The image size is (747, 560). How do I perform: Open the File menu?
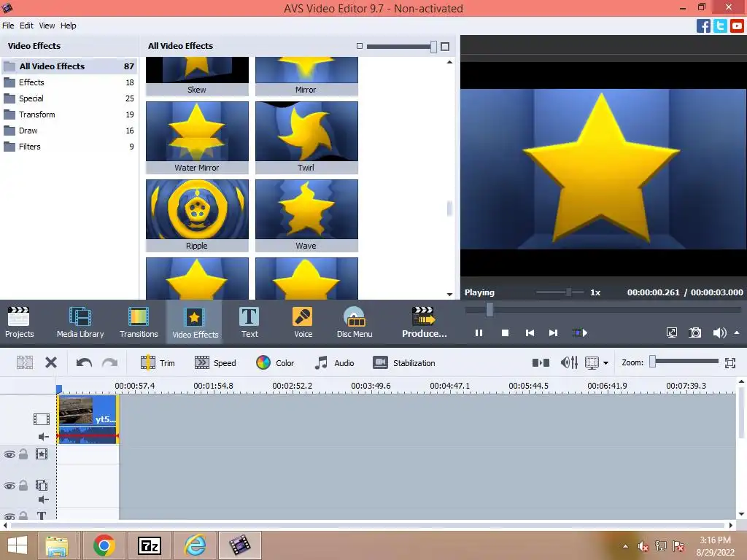8,26
